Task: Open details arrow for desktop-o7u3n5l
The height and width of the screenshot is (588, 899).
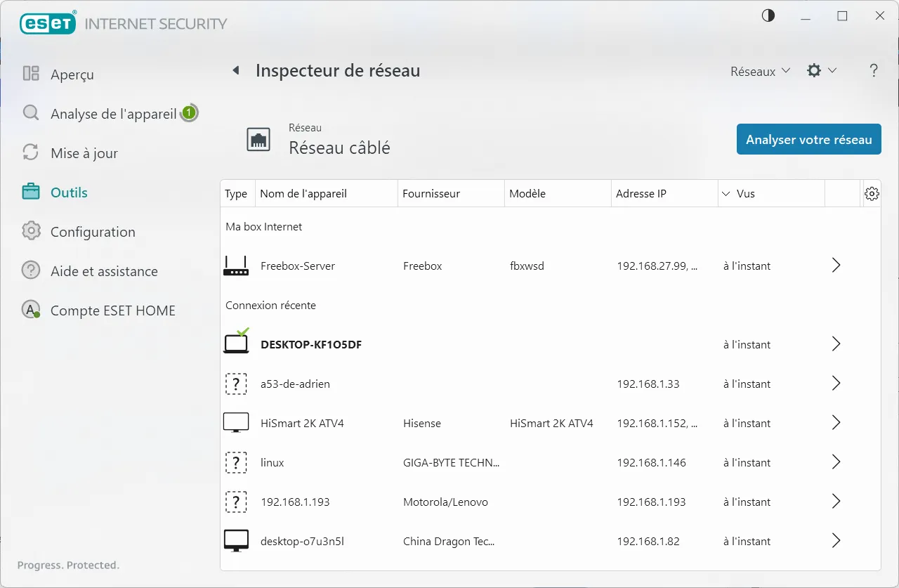Action: (836, 541)
